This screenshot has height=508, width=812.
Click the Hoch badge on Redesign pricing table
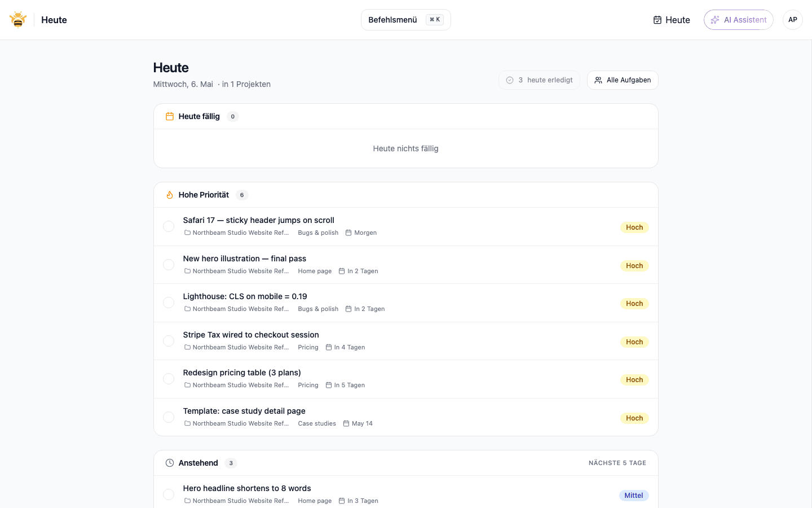(x=634, y=380)
